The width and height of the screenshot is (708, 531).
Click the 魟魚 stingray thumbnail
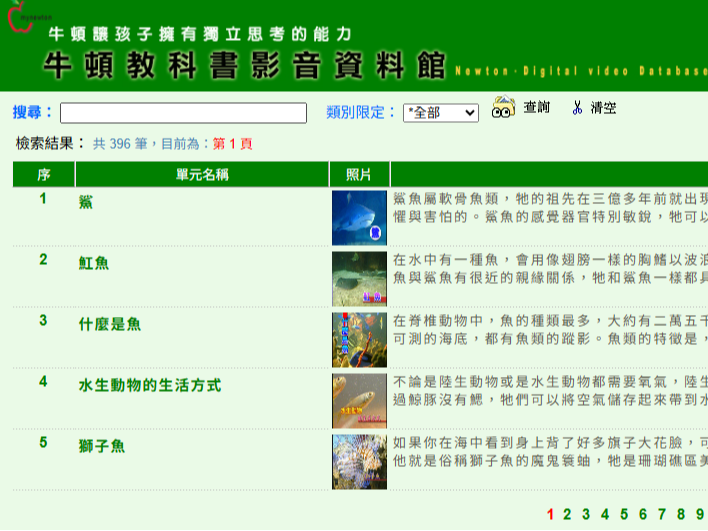click(359, 279)
